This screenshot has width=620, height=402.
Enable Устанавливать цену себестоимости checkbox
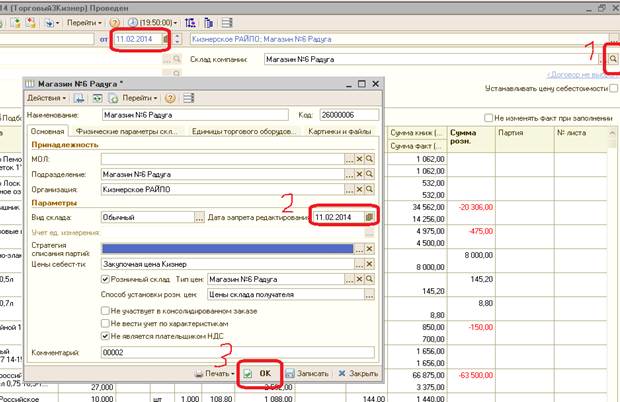click(613, 89)
